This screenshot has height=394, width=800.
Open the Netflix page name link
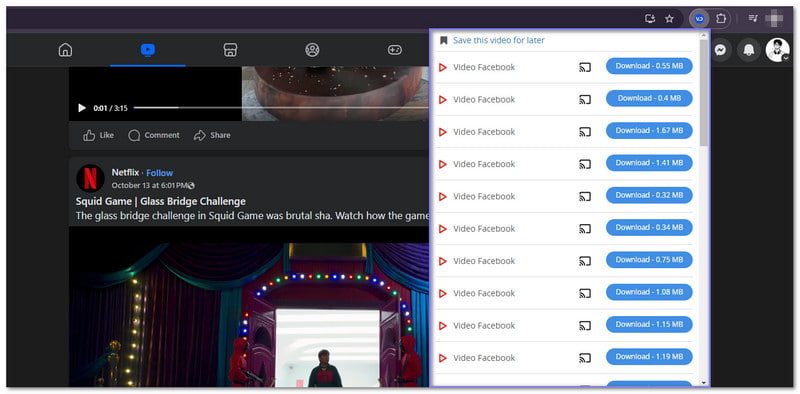(x=125, y=173)
